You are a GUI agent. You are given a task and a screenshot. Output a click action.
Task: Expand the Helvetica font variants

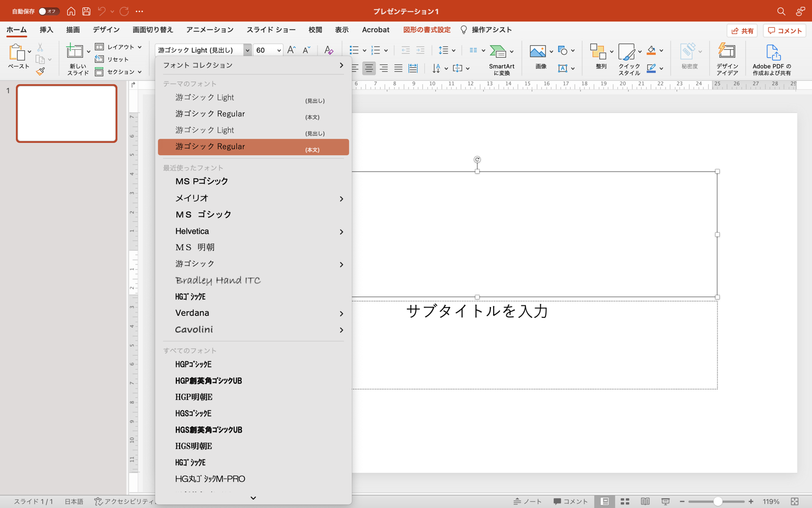click(341, 232)
